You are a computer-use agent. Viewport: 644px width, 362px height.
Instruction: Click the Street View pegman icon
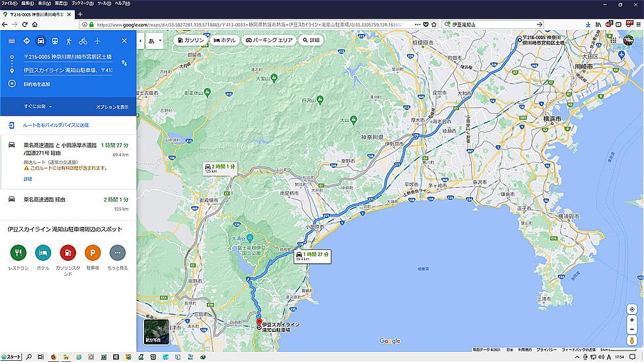pos(631,340)
